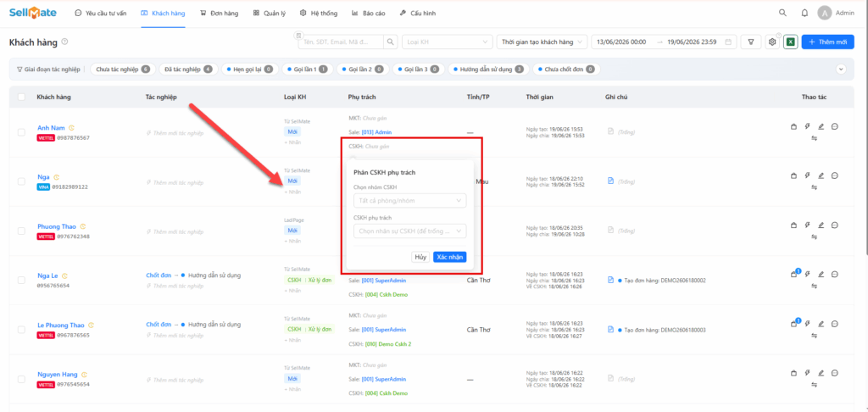Confirm with the Xác nhận button
The image size is (868, 412).
click(x=449, y=257)
